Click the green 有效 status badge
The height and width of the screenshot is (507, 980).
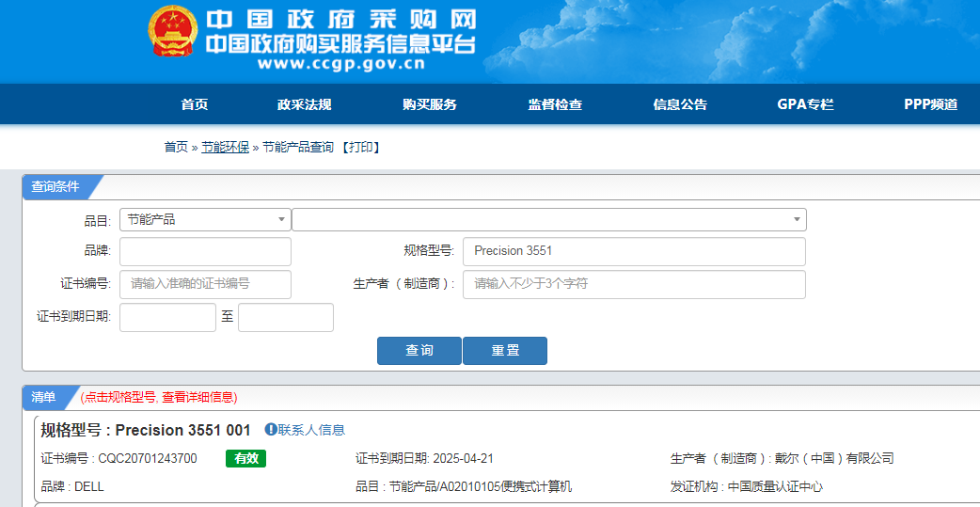tap(245, 459)
